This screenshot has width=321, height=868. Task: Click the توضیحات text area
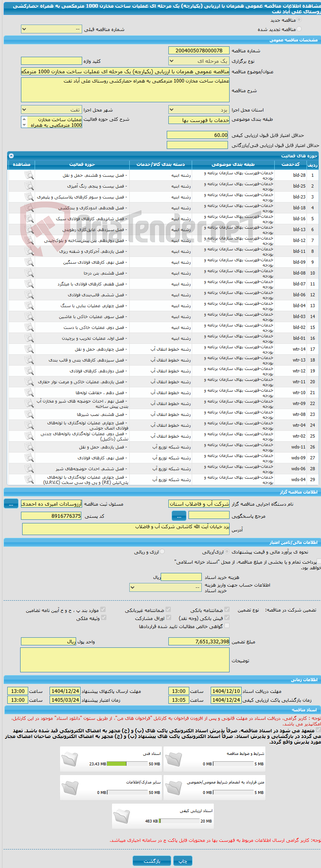click(x=125, y=660)
